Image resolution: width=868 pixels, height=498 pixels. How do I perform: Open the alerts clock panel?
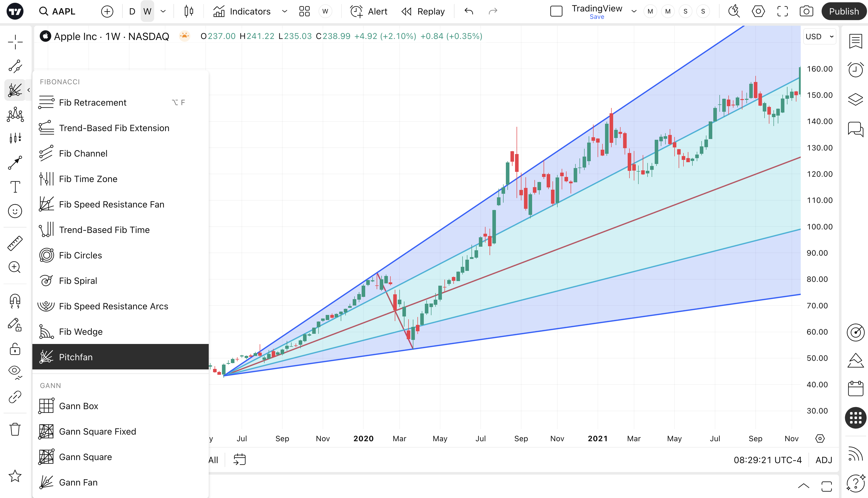(x=855, y=70)
